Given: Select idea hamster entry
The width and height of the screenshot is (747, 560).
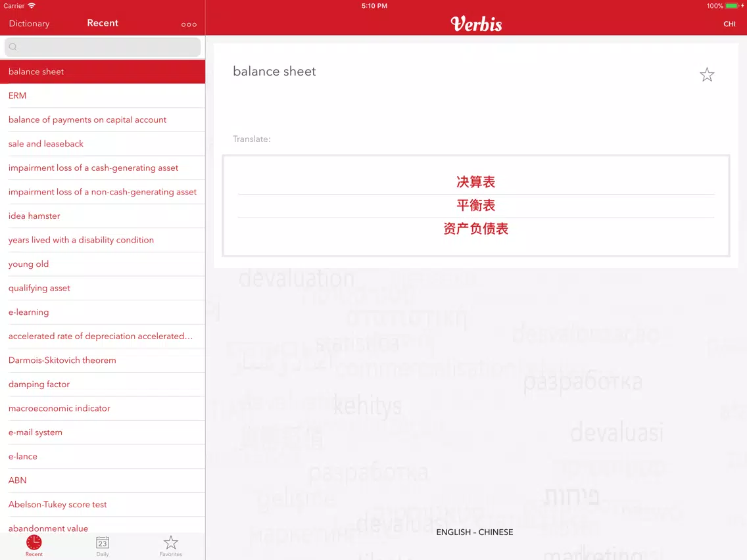Looking at the screenshot, I should [103, 216].
